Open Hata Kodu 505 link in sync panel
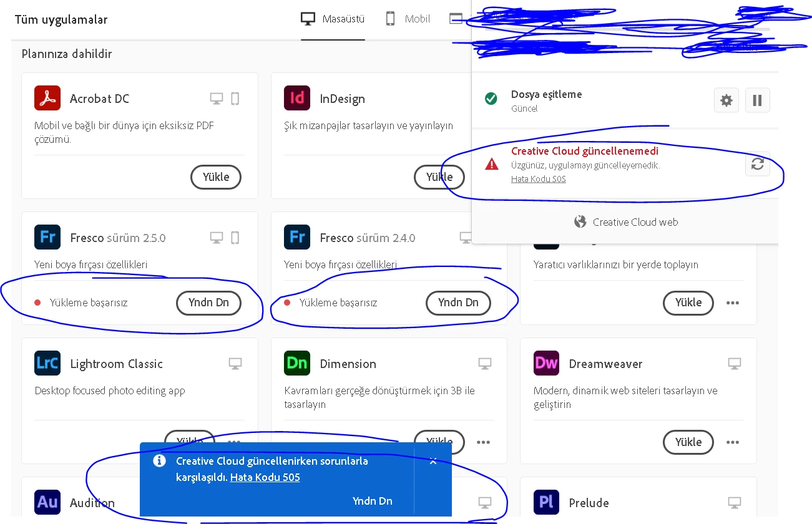Viewport: 812px width, 524px height. pos(539,179)
